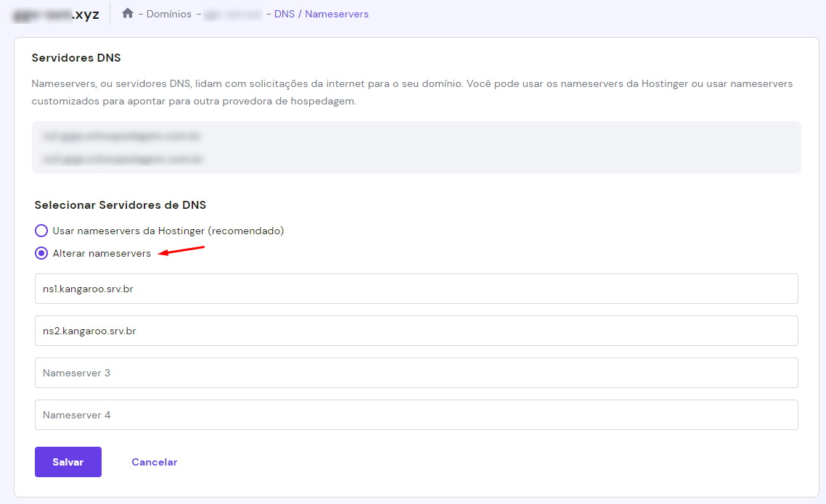Click the Cancelar link

pos(154,462)
